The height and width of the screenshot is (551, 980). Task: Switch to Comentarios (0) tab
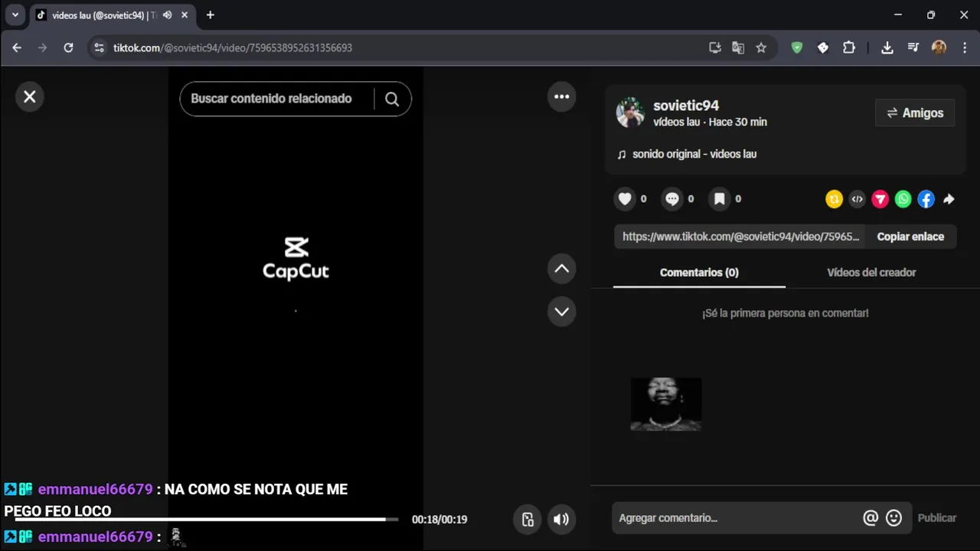699,272
